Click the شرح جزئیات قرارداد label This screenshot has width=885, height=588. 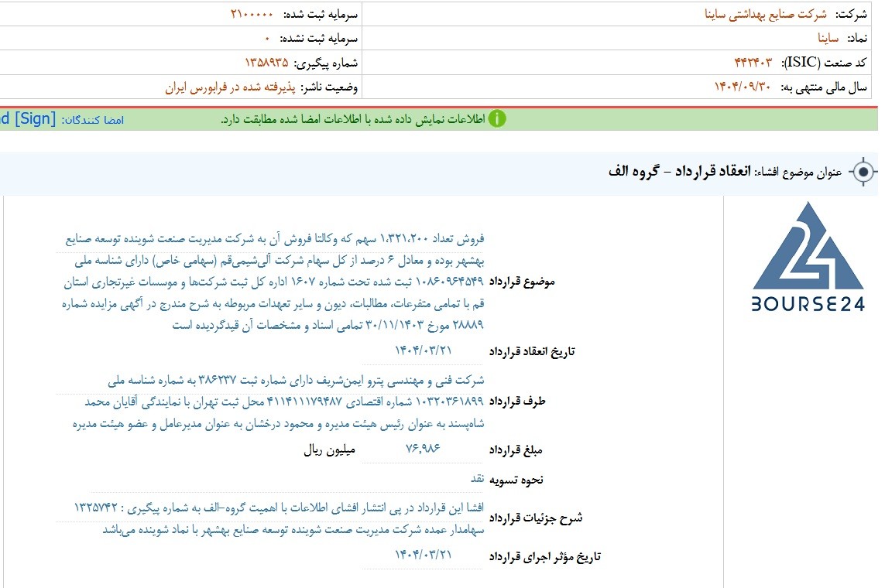point(536,518)
